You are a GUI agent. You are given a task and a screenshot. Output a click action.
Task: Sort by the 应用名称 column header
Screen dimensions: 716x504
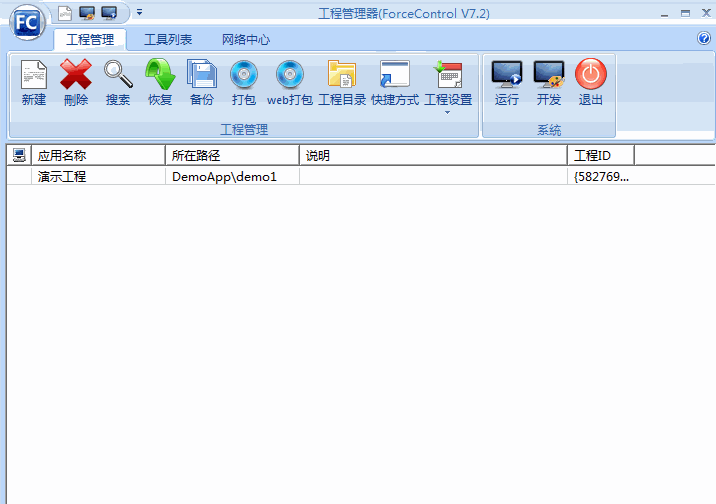pos(98,155)
